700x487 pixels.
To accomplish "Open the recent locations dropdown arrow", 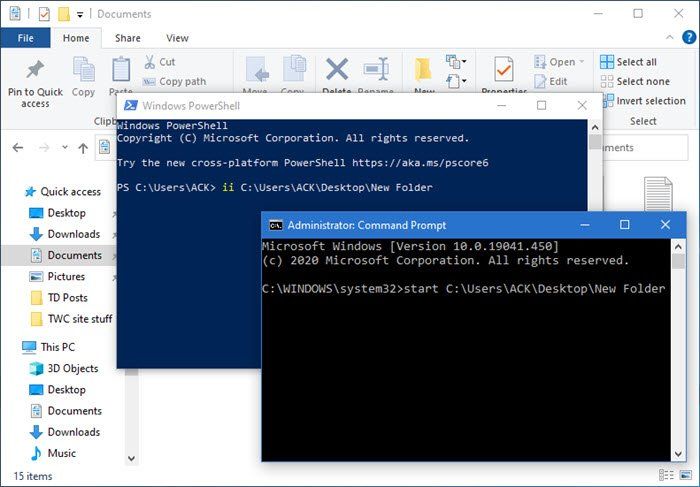I will pyautogui.click(x=65, y=147).
